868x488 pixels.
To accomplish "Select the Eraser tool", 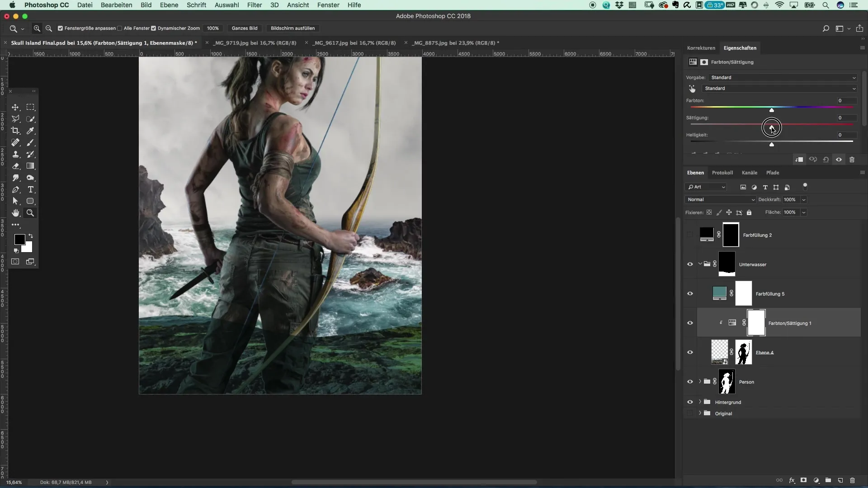I will pyautogui.click(x=15, y=166).
